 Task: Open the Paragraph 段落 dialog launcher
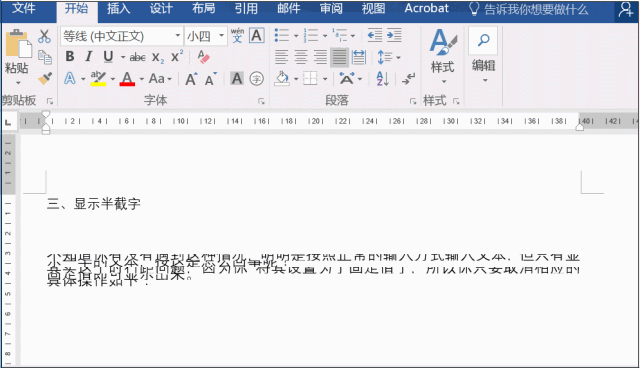coord(413,101)
